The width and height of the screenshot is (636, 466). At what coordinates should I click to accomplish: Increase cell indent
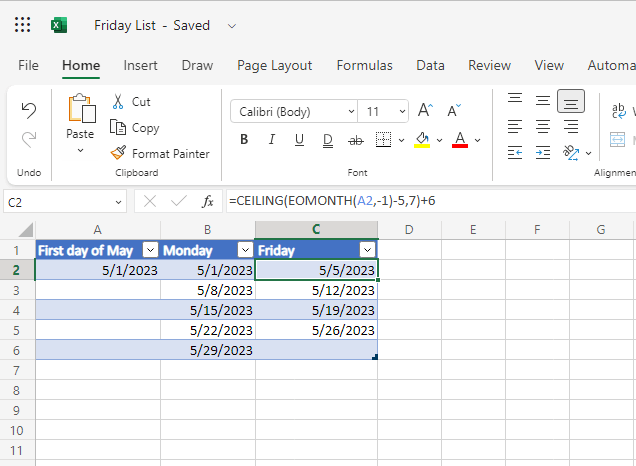pyautogui.click(x=543, y=153)
